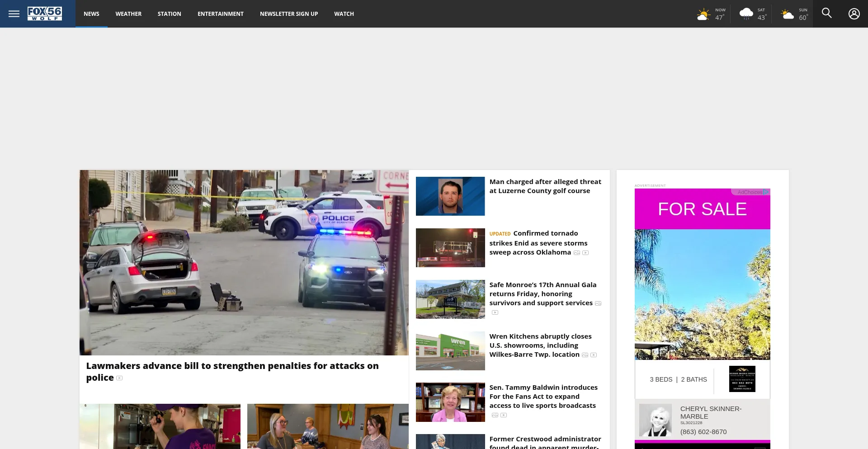The width and height of the screenshot is (868, 449).
Task: Click the thumbnail of women seated in restaurant
Action: (x=328, y=426)
